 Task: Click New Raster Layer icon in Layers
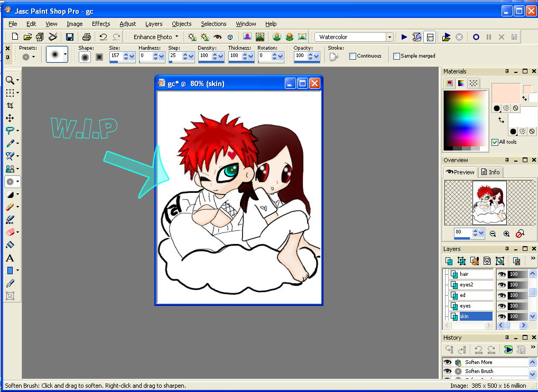(449, 261)
